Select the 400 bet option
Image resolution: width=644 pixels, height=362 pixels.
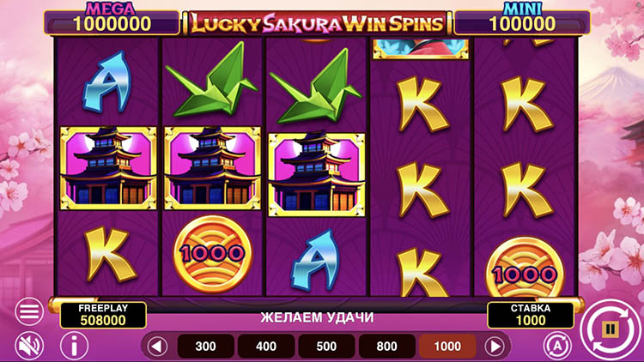coord(266,347)
